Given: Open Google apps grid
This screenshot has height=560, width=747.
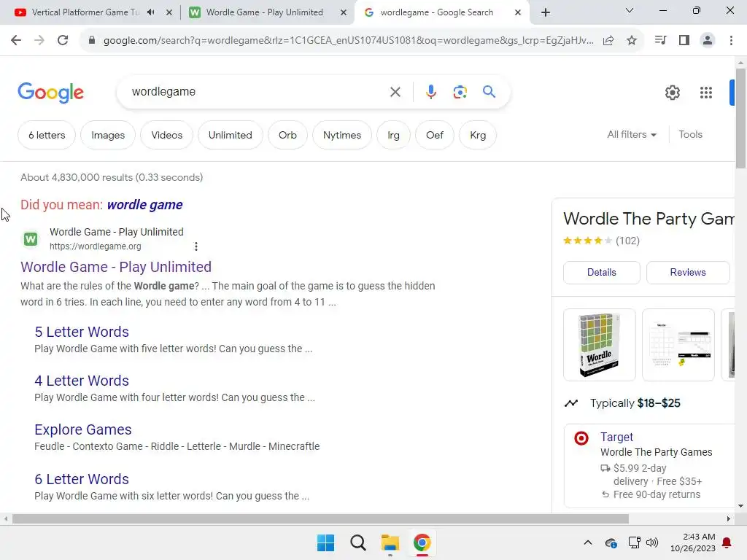Looking at the screenshot, I should click(x=706, y=93).
